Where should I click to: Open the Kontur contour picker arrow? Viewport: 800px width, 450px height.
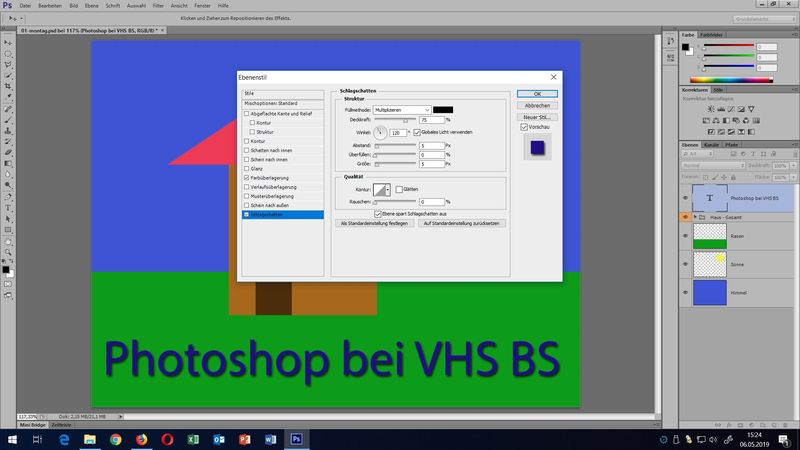point(388,190)
